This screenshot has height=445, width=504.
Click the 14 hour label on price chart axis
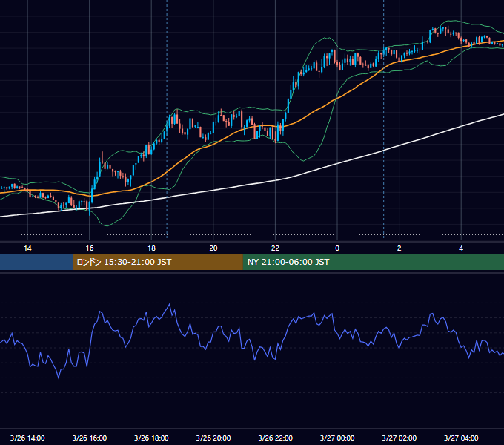pyautogui.click(x=27, y=248)
